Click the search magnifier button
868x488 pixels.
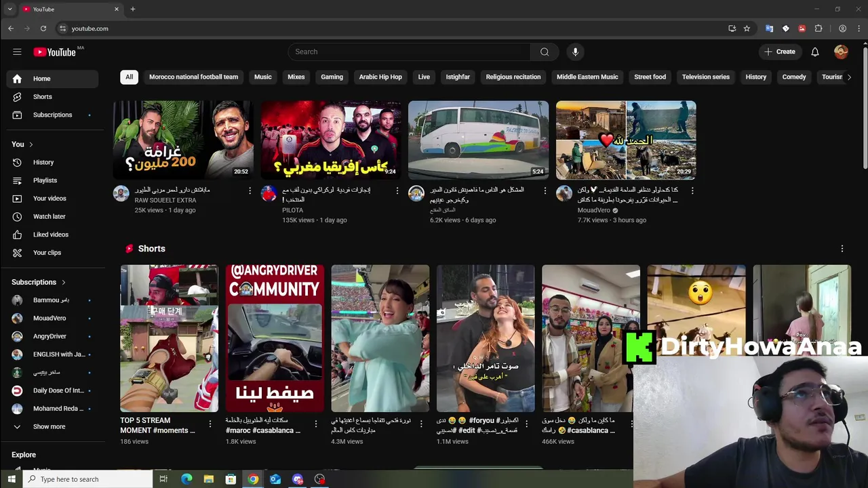click(545, 52)
